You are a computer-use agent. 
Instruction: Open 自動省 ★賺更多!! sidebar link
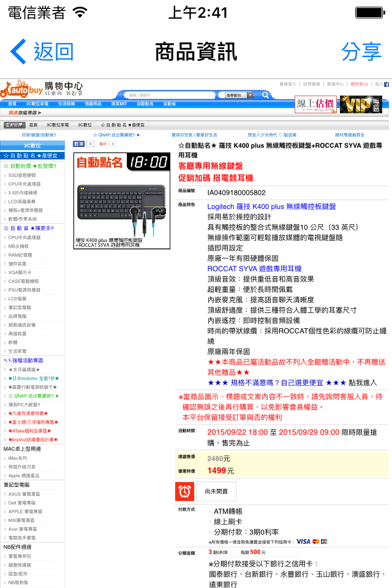[x=29, y=228]
